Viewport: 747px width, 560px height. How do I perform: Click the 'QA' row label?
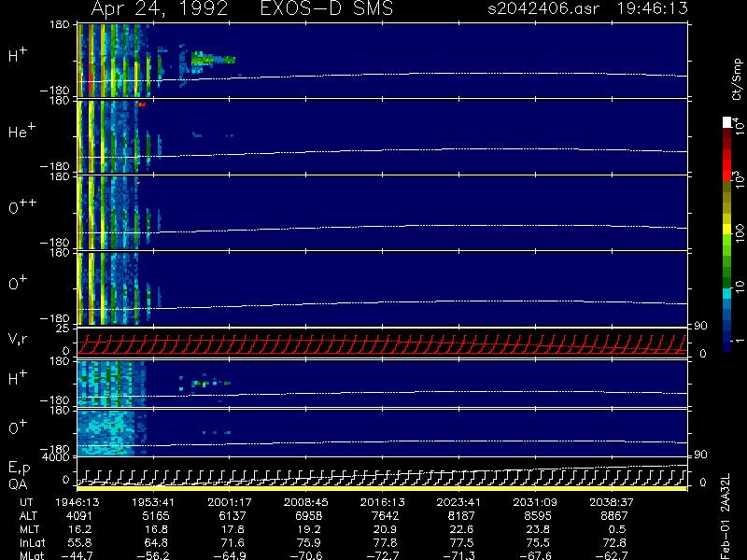(17, 483)
